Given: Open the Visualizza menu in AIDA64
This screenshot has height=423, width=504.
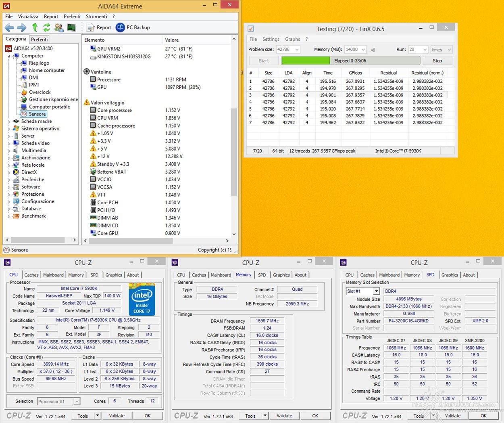Looking at the screenshot, I should coord(28,17).
